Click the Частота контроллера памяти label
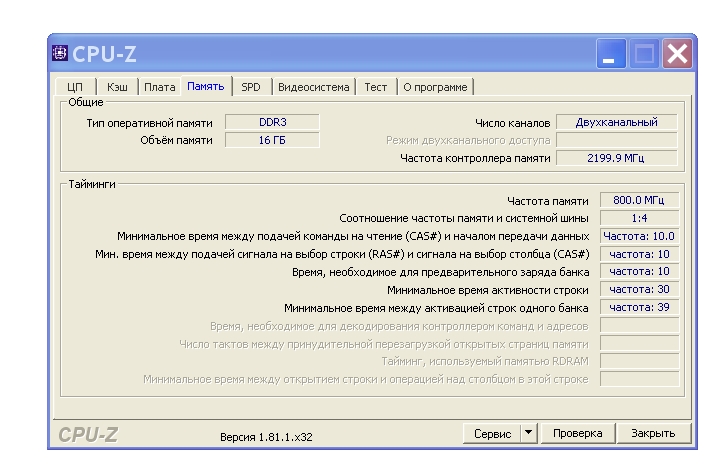 point(475,158)
